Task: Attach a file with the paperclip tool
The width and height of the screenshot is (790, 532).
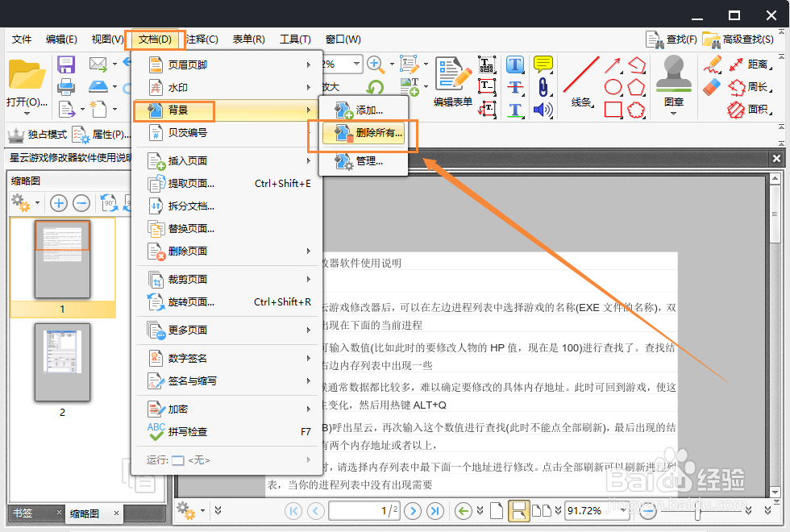Action: [543, 87]
